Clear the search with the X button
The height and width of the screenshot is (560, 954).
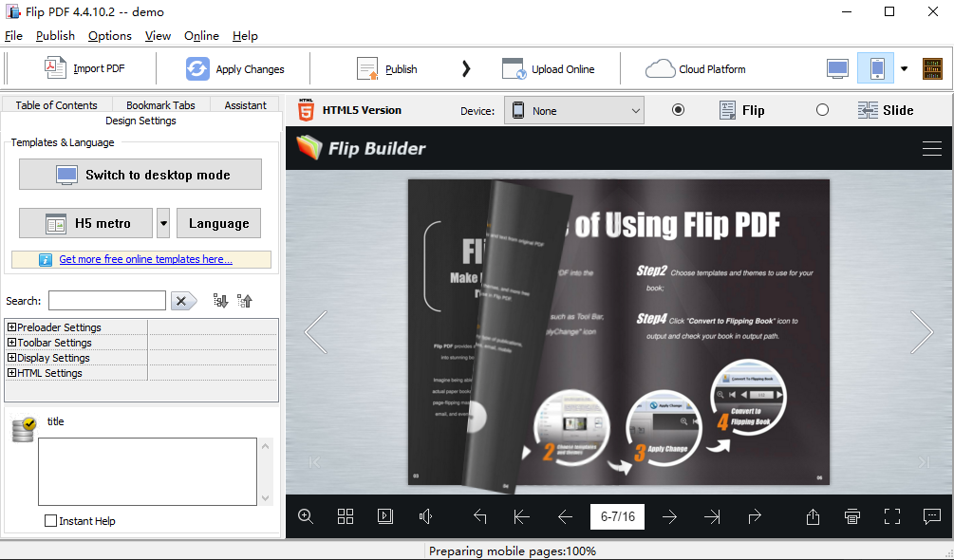[x=183, y=301]
